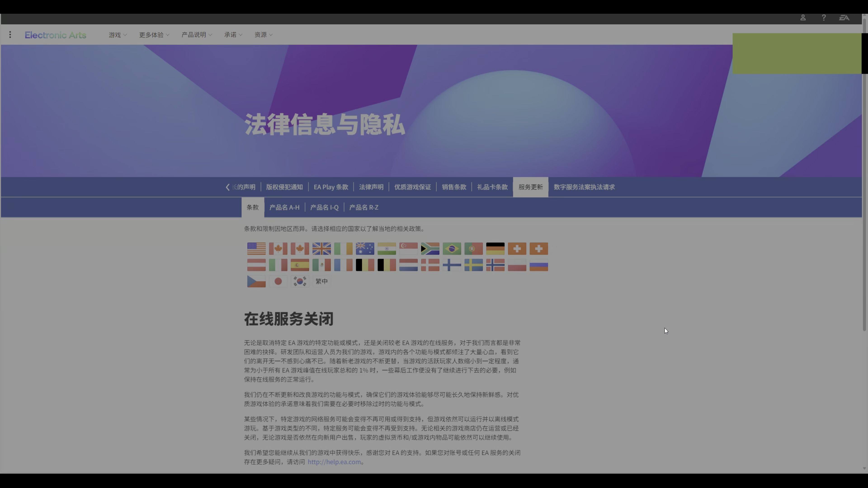Expand the 产品说明 navigation dropdown
This screenshot has width=868, height=488.
pyautogui.click(x=197, y=35)
